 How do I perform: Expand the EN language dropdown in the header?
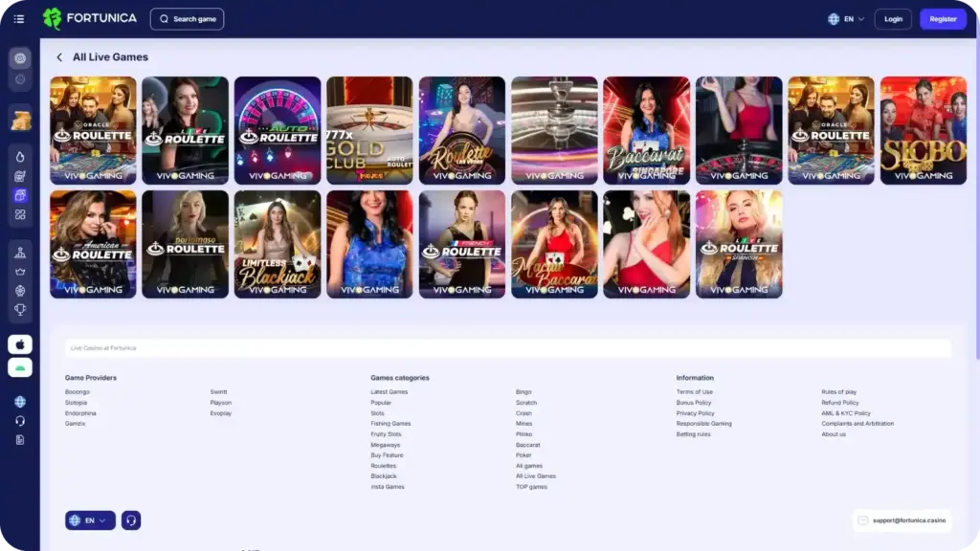pyautogui.click(x=846, y=19)
